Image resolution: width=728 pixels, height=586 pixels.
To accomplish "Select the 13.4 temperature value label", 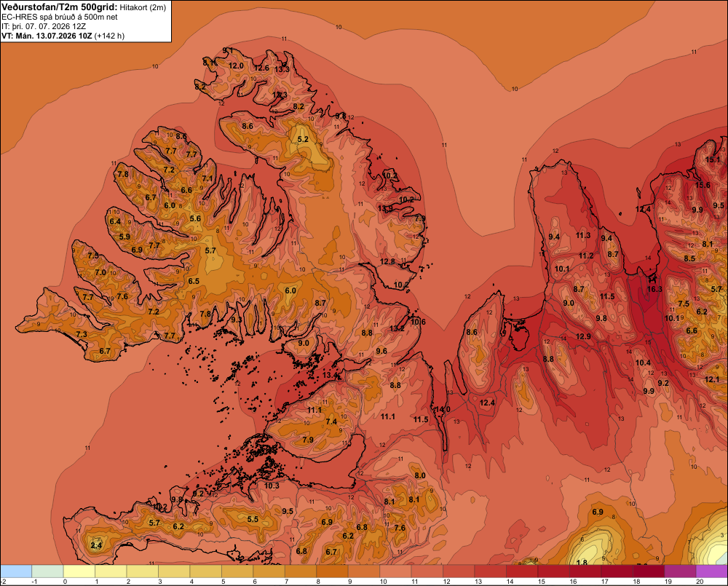I will pyautogui.click(x=330, y=375).
